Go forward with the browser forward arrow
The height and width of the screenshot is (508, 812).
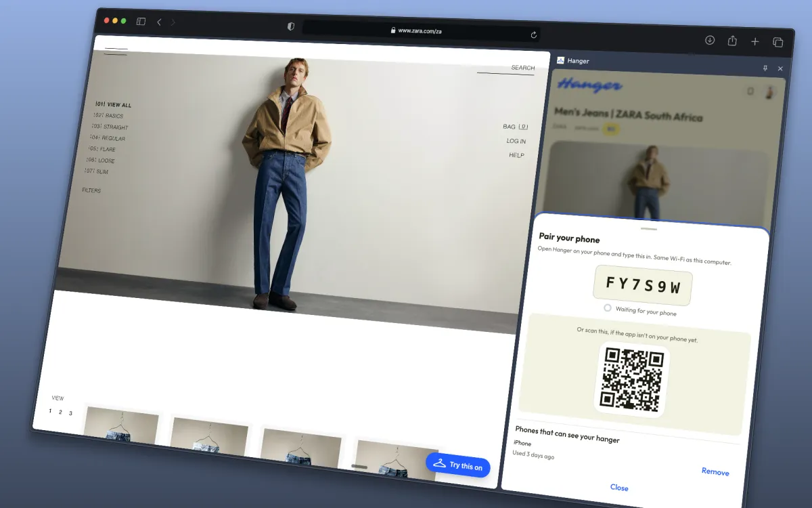pyautogui.click(x=173, y=22)
